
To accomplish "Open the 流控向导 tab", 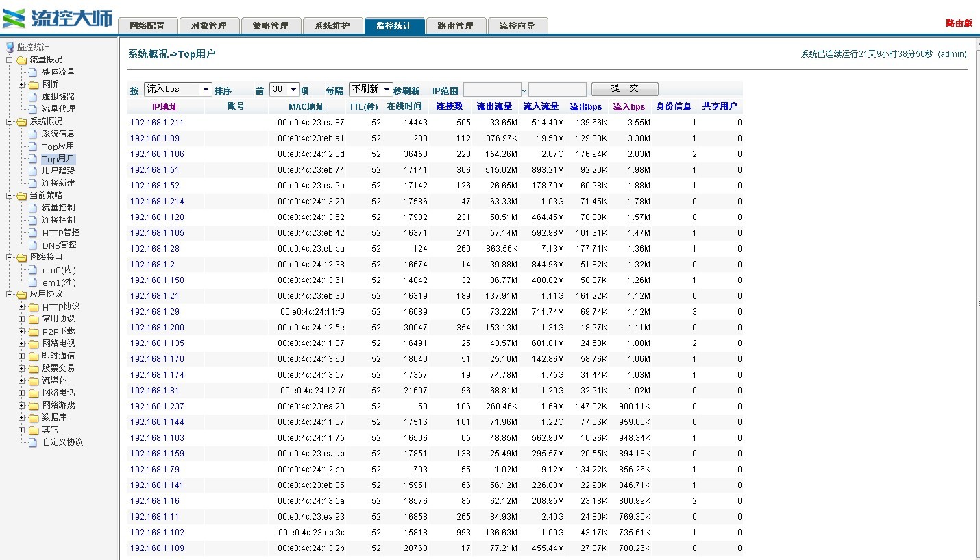I will click(x=517, y=25).
